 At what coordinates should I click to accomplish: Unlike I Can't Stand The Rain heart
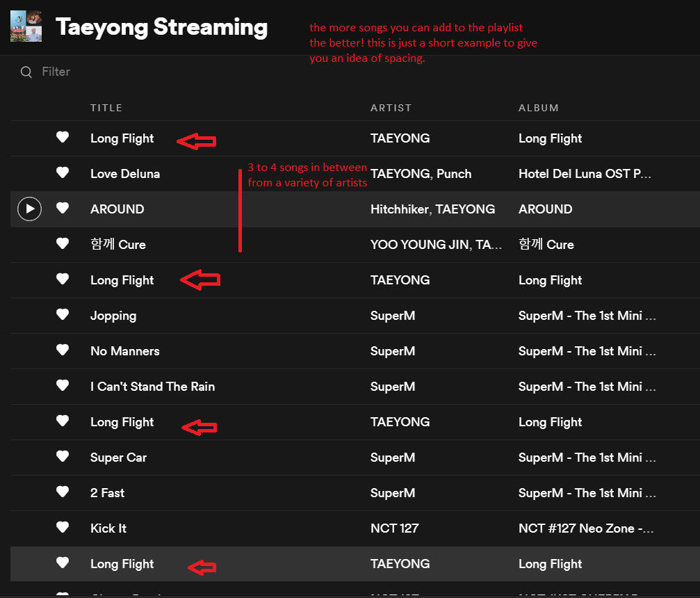click(x=63, y=385)
